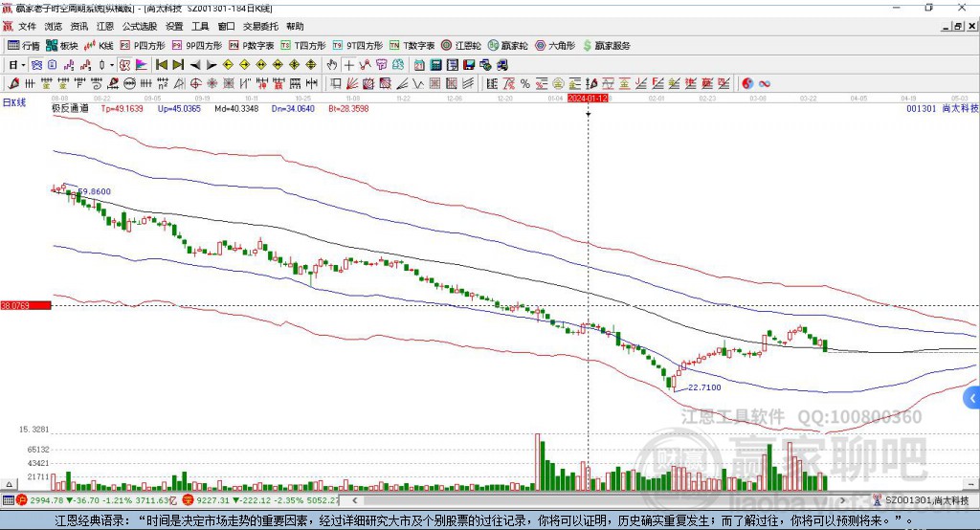Jump to last bar with skip-to-end arrow
The height and width of the screenshot is (530, 980).
(x=178, y=65)
